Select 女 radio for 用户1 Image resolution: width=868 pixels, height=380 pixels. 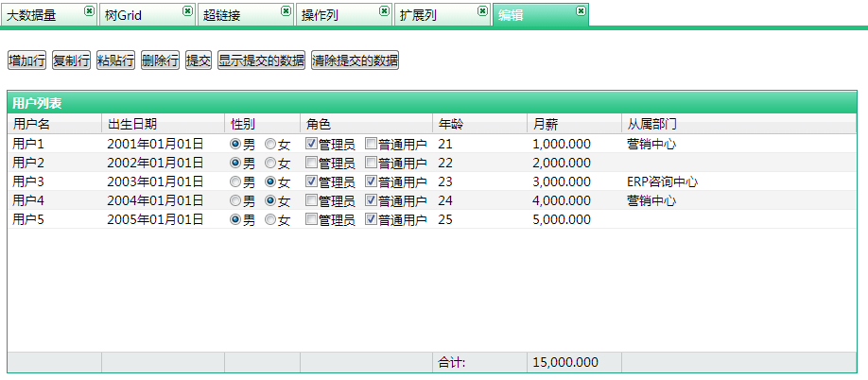[x=270, y=145]
